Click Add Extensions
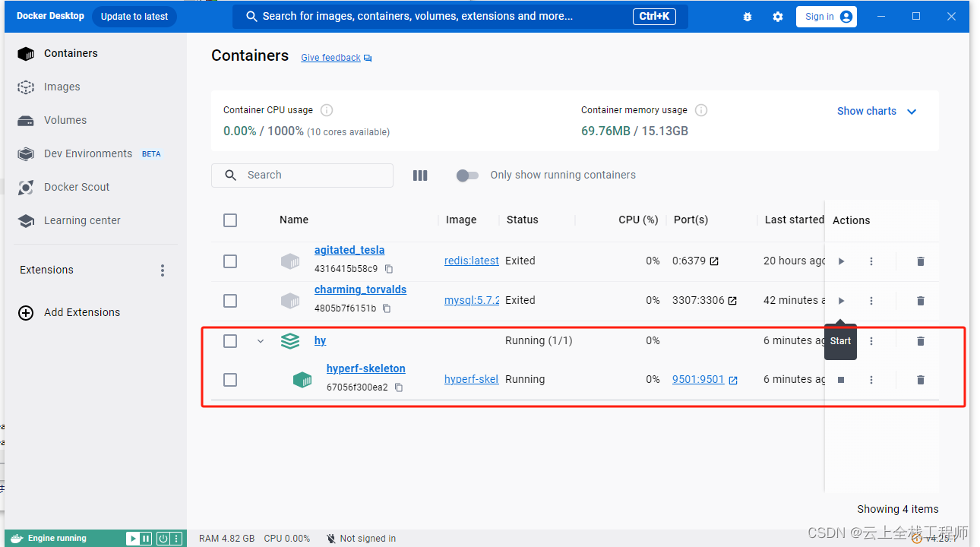 70,312
